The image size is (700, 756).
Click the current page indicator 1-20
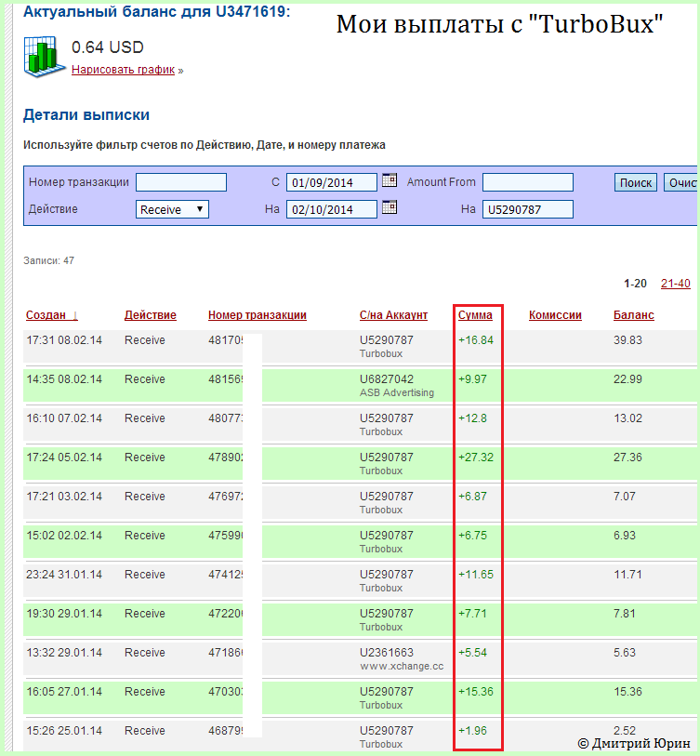(x=635, y=284)
